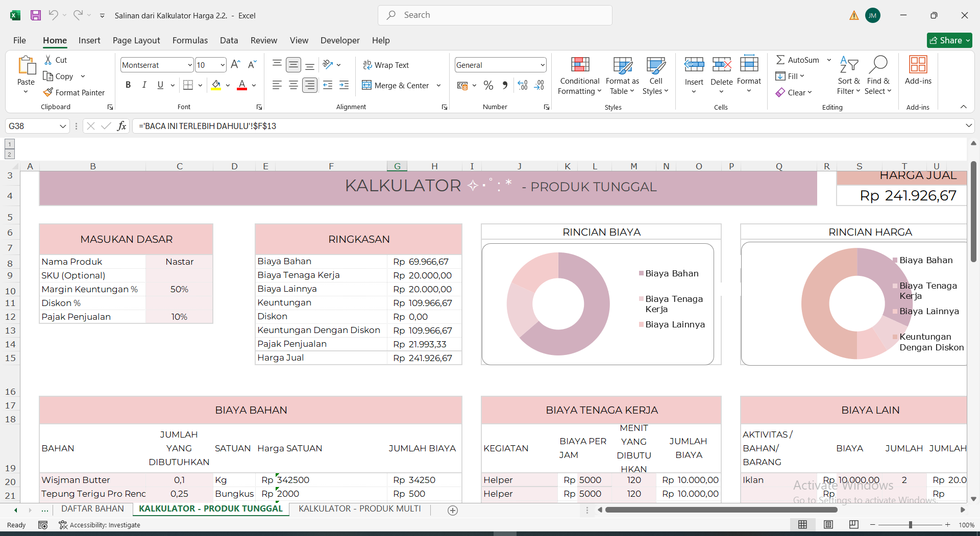The image size is (980, 536).
Task: Open the KALKULATOR - PRODUK MULTI sheet tab
Action: coord(360,508)
